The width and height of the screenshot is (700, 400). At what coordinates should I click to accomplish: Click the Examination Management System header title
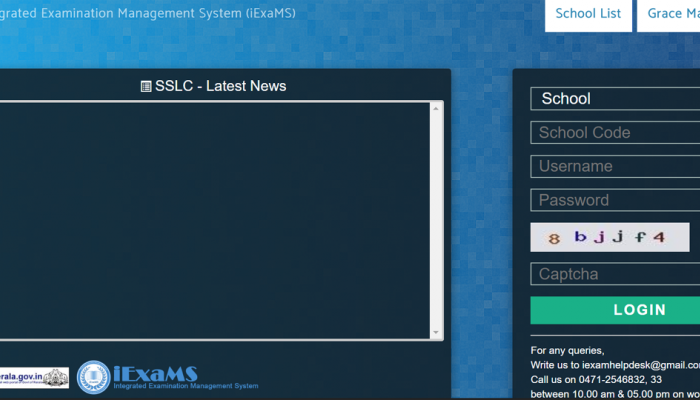click(146, 13)
